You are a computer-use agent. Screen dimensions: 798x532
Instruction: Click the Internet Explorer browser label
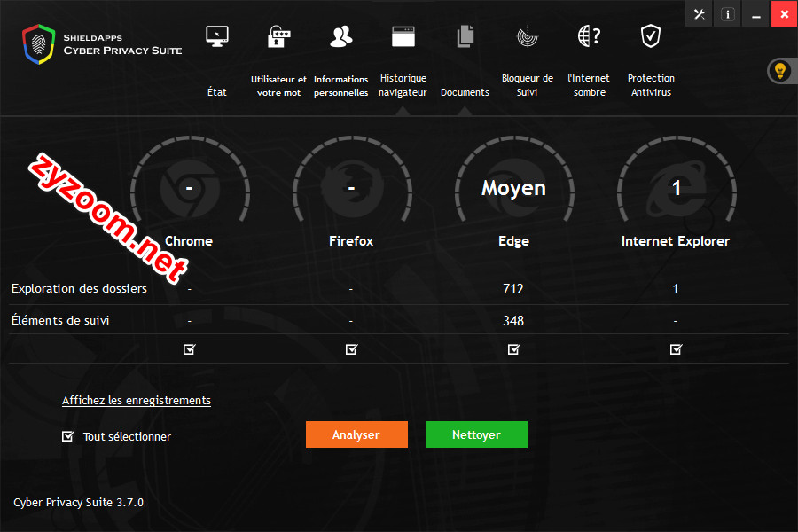[x=676, y=241]
